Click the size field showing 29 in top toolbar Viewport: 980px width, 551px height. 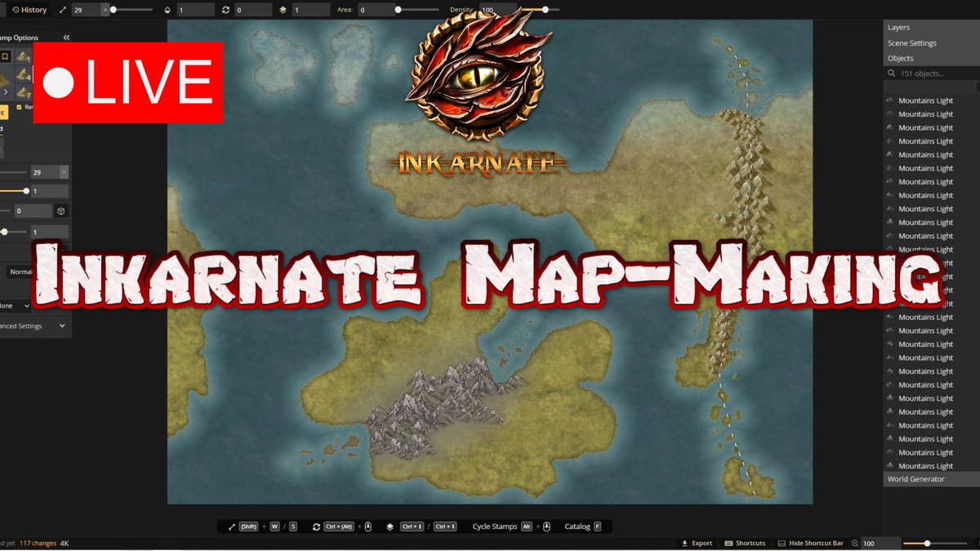(x=85, y=10)
